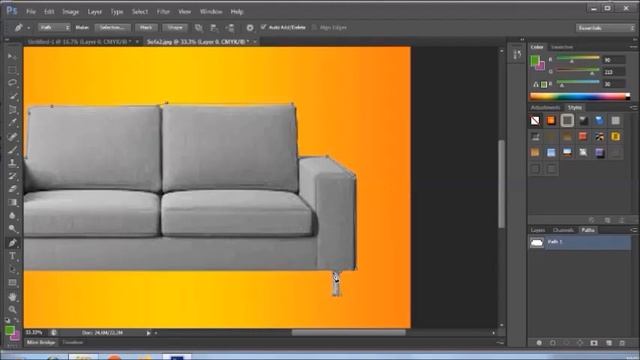Image resolution: width=640 pixels, height=360 pixels.
Task: Open the Essentials workspace dropdown
Action: click(605, 28)
